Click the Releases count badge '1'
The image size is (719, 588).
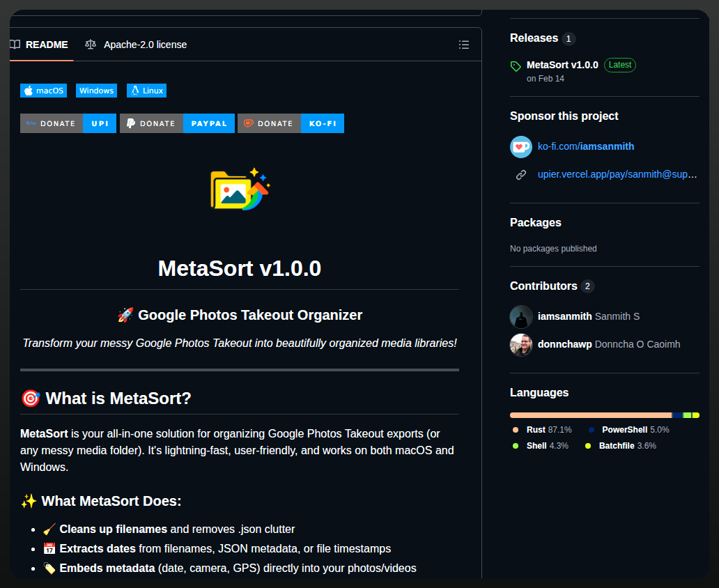pyautogui.click(x=569, y=38)
